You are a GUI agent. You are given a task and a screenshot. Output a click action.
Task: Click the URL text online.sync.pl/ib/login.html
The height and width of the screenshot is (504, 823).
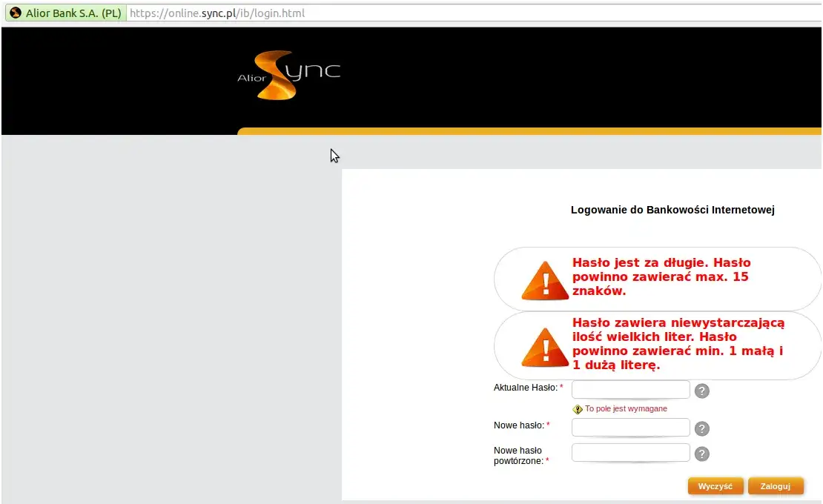point(217,13)
